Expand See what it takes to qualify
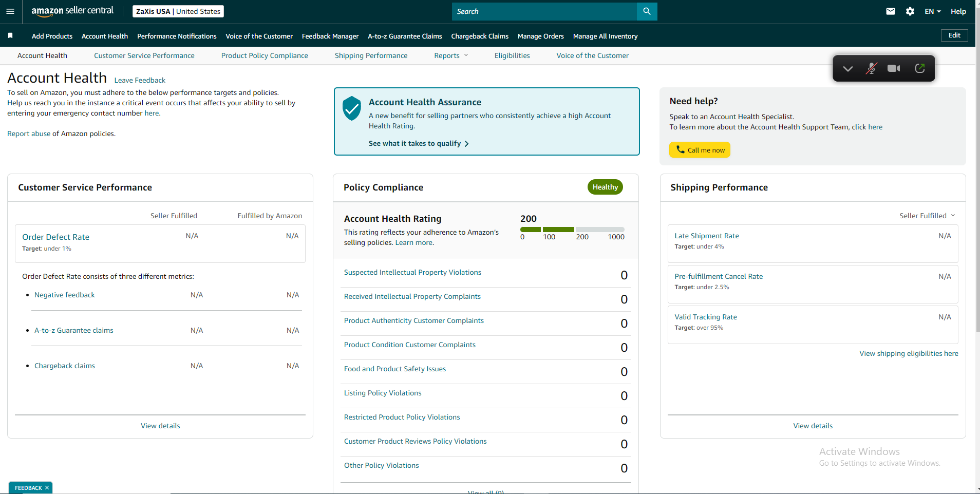This screenshot has height=494, width=980. 419,143
